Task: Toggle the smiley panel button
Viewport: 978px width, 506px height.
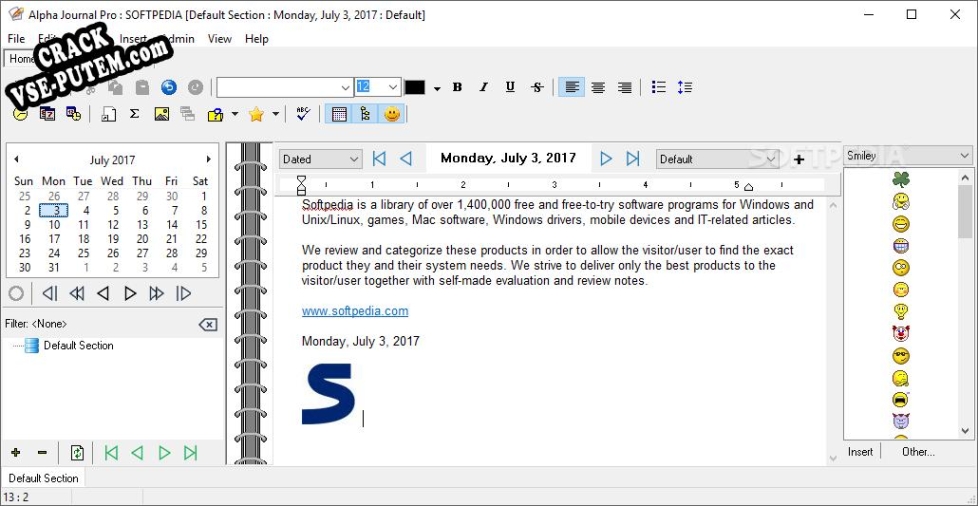Action: [392, 114]
